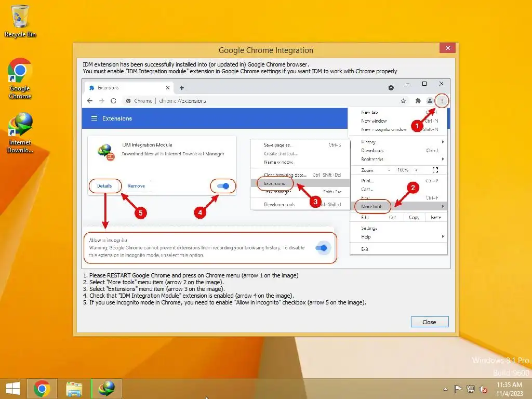Click the Details button in the picture

tap(104, 186)
